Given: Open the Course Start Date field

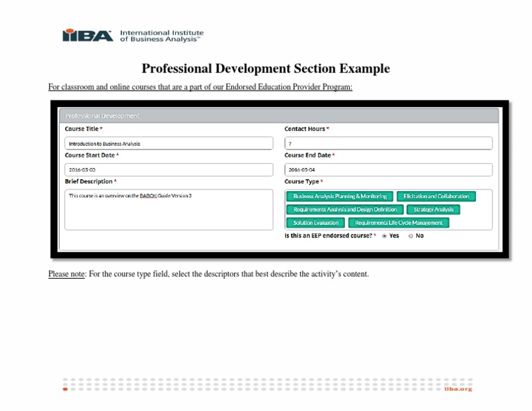Looking at the screenshot, I should [x=169, y=170].
